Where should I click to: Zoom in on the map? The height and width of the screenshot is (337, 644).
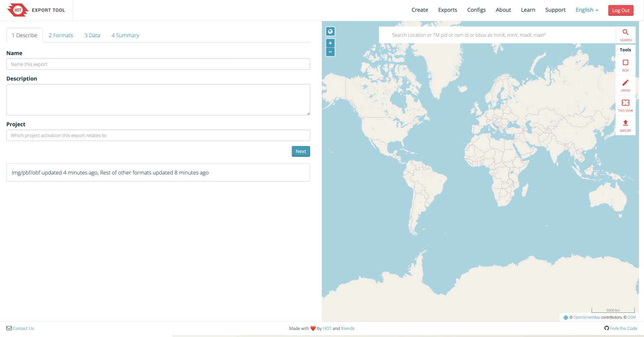point(330,43)
